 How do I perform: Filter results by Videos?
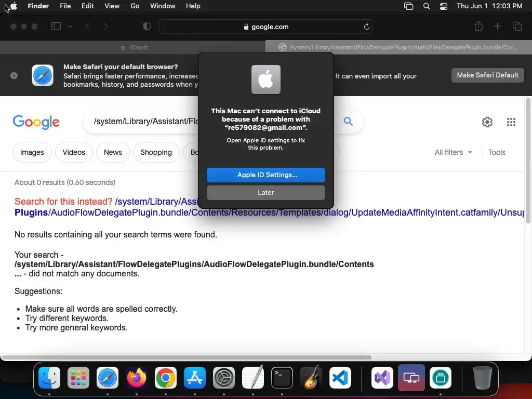pos(74,152)
